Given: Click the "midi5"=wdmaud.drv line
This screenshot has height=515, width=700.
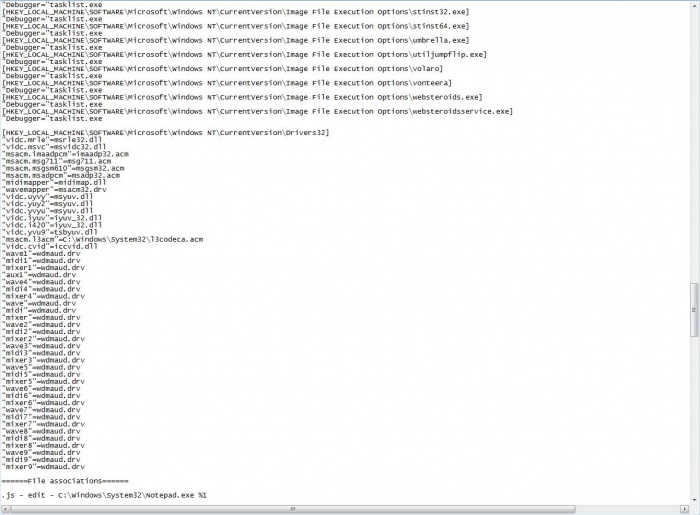Looking at the screenshot, I should coord(41,374).
